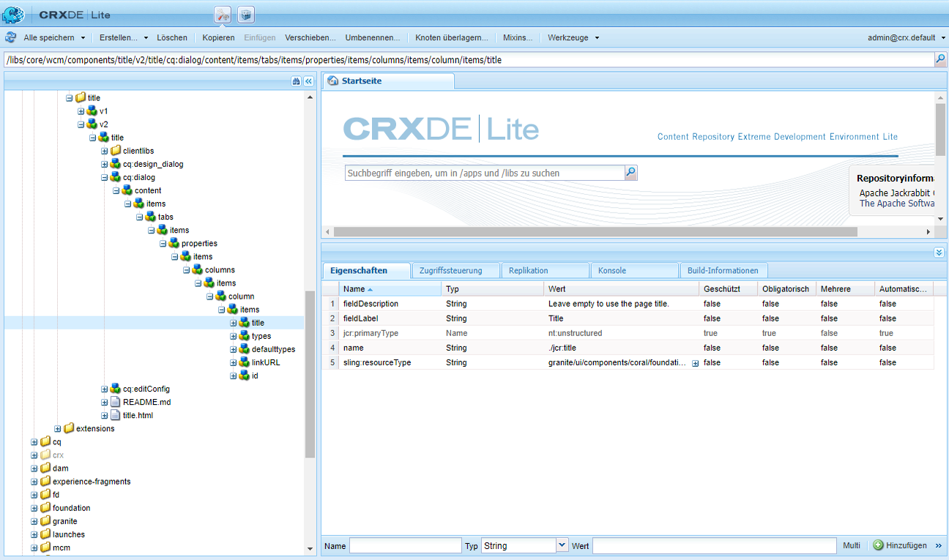
Task: Click into the repository path field
Action: click(469, 60)
